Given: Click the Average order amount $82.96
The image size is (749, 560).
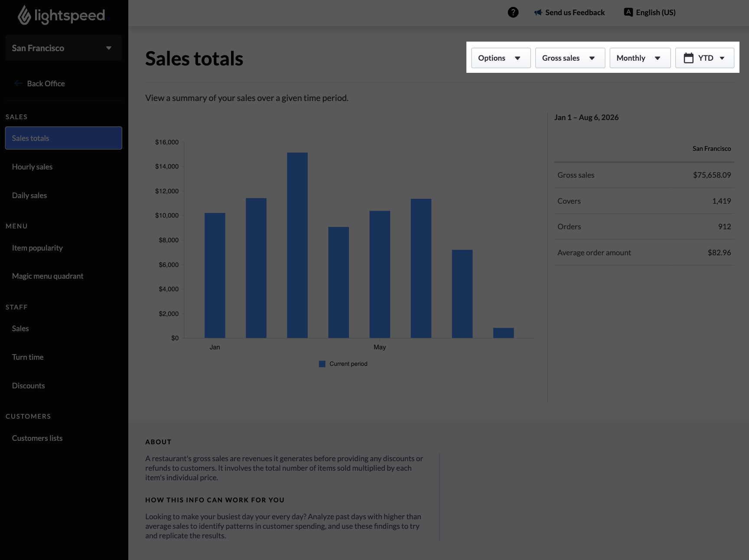Looking at the screenshot, I should click(719, 253).
